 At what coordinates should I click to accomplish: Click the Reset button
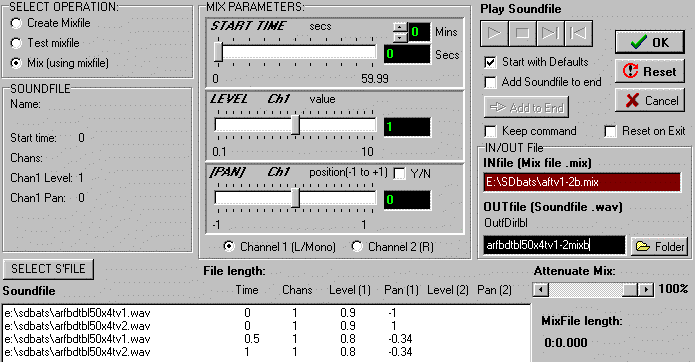pos(650,71)
